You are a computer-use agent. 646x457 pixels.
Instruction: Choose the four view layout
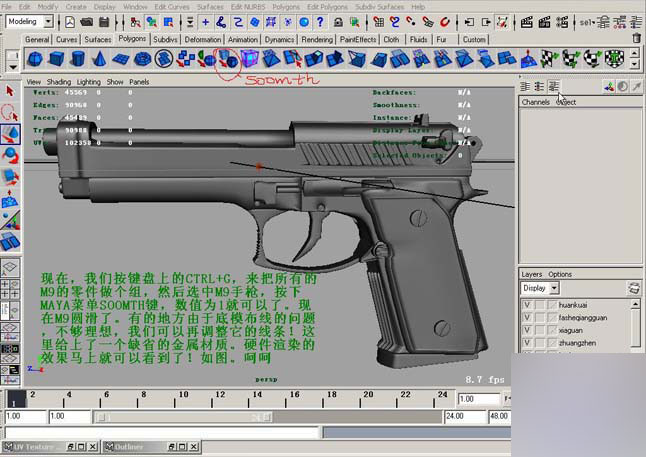pos(10,289)
